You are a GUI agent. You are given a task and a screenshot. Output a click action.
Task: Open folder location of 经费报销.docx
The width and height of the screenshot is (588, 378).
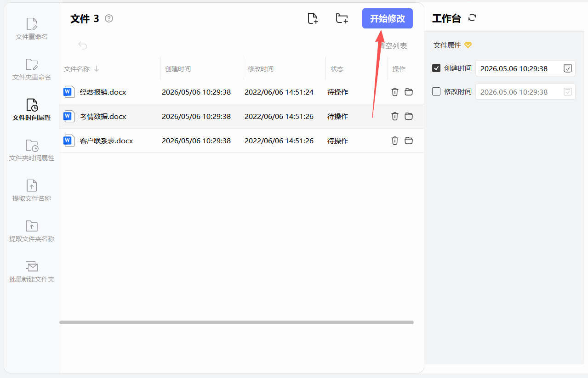tap(409, 92)
